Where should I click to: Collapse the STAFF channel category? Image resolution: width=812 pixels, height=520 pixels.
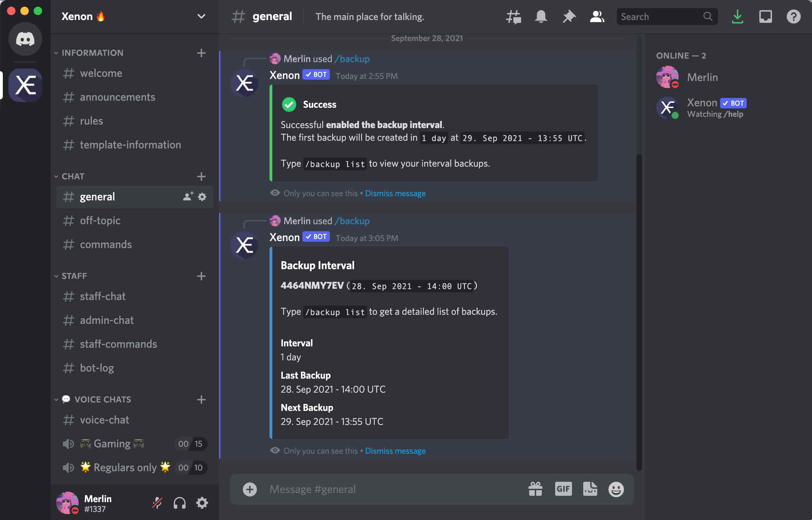pos(74,276)
